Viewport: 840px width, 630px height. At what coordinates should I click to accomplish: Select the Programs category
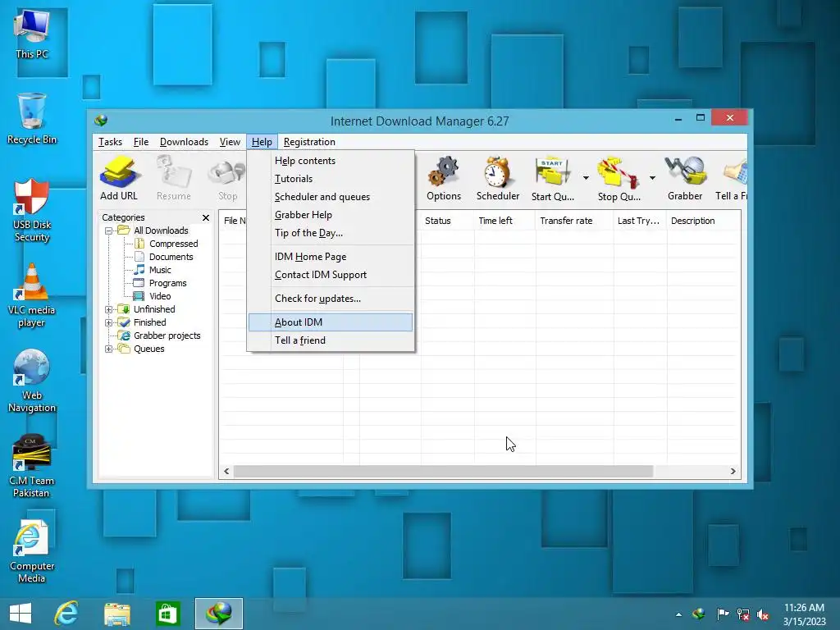pos(167,283)
